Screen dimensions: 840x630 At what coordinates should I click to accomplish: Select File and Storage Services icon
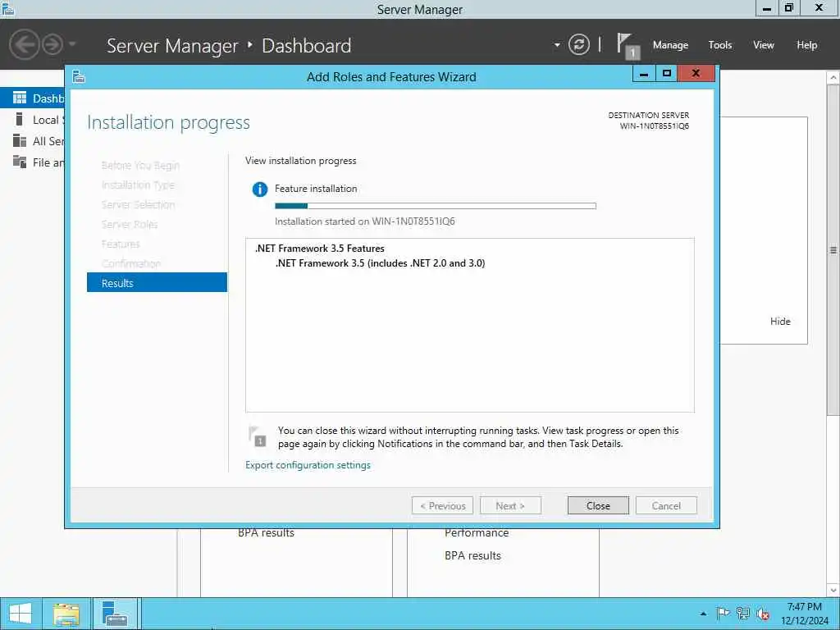point(20,162)
